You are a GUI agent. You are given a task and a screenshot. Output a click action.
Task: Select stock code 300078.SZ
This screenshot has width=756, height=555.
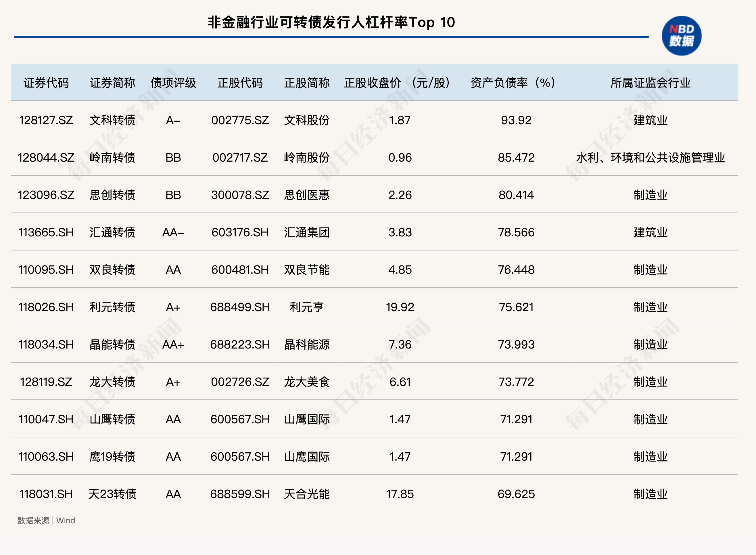(x=240, y=195)
